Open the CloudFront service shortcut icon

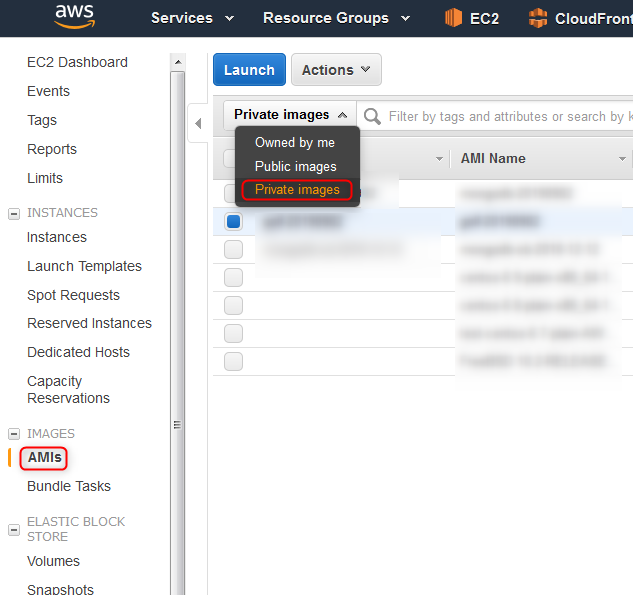coord(538,18)
